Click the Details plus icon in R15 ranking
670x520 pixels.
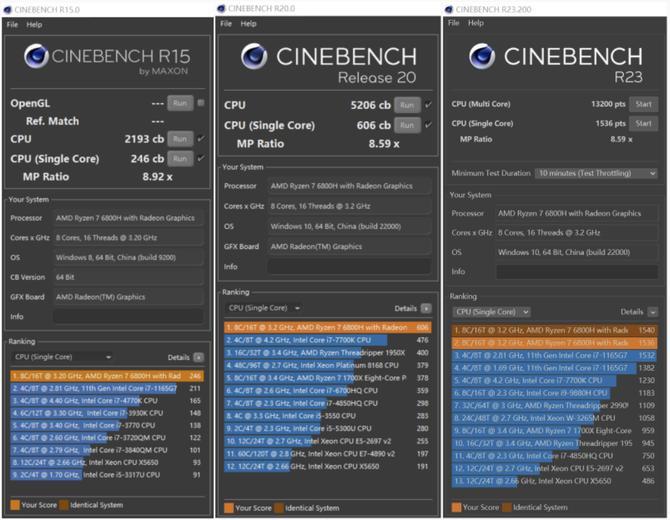click(198, 357)
